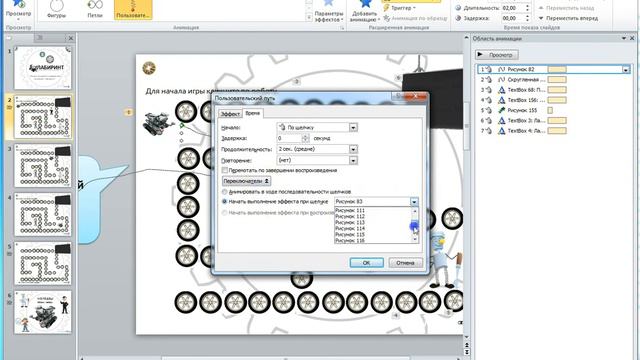Select animation item 3 TextBox 68
The width and height of the screenshot is (640, 360).
553,90
